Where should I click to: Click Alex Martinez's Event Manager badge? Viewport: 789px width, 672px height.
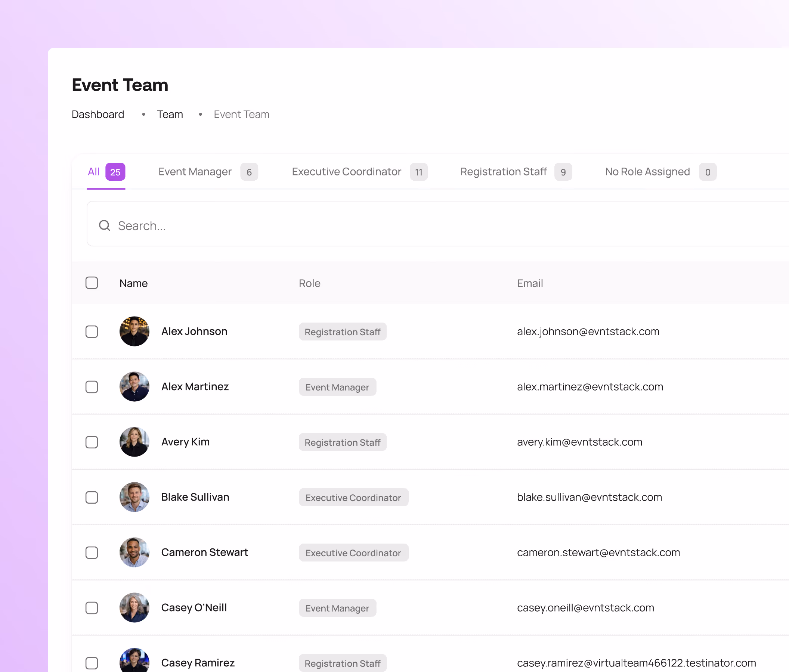[x=337, y=387]
